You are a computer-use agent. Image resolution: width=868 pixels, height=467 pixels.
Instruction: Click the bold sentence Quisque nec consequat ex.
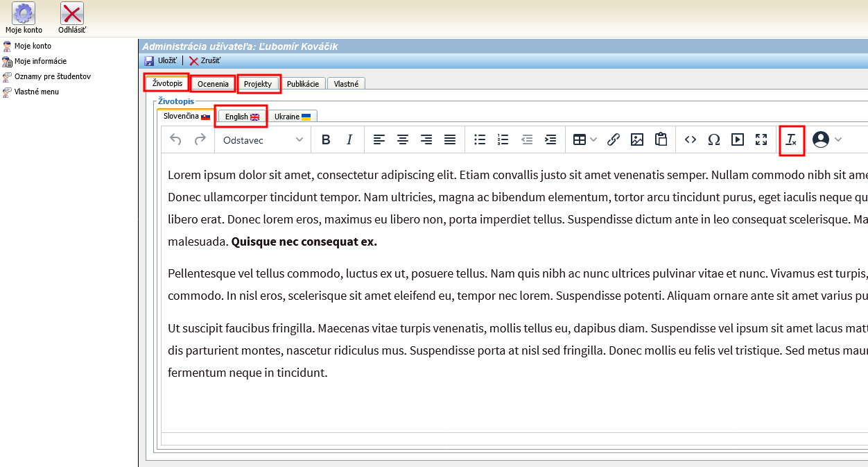click(x=304, y=242)
